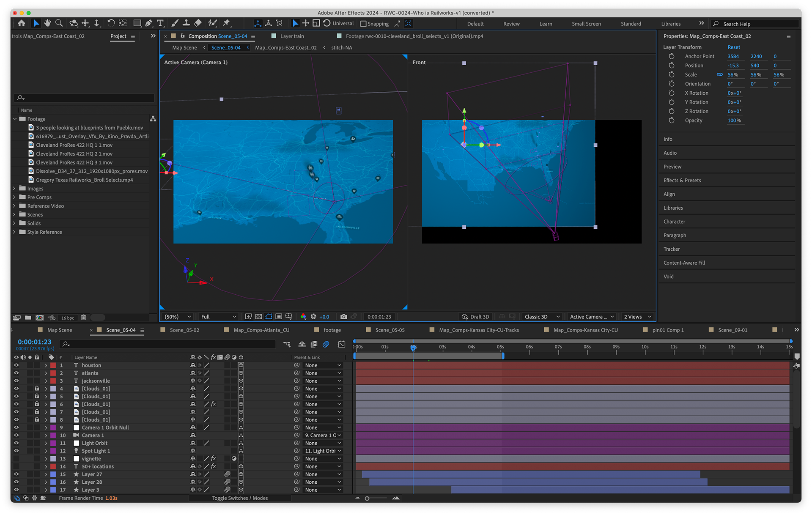Switch to Local Axis mode icon

(258, 23)
